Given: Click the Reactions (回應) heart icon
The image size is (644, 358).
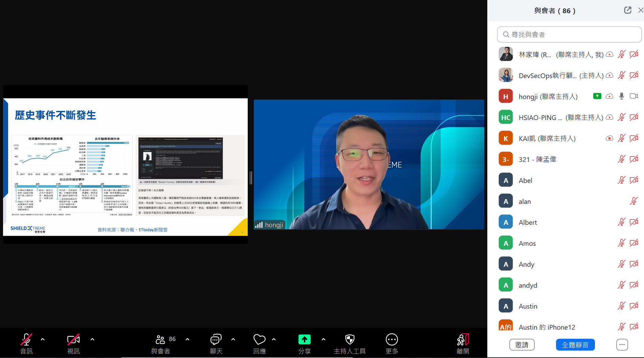Looking at the screenshot, I should coord(259,340).
